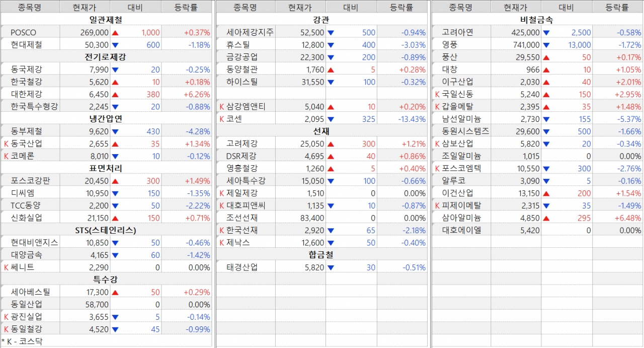Click 영풍's current price 741,000
The height and width of the screenshot is (348, 644).
(525, 45)
